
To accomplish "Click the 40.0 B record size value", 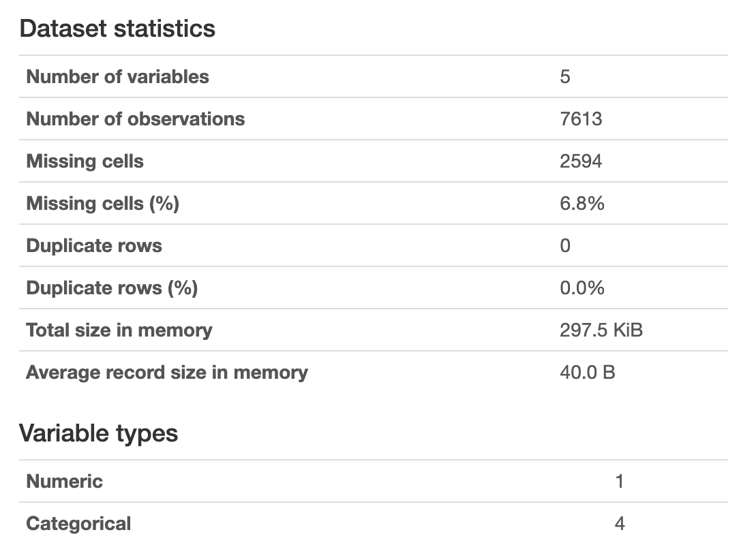I will [x=587, y=373].
